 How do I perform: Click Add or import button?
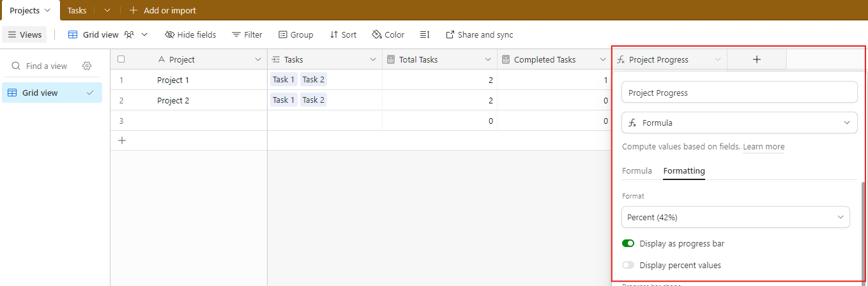(163, 10)
